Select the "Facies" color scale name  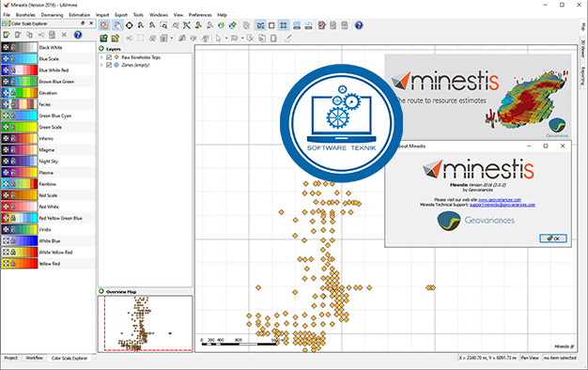coord(45,104)
